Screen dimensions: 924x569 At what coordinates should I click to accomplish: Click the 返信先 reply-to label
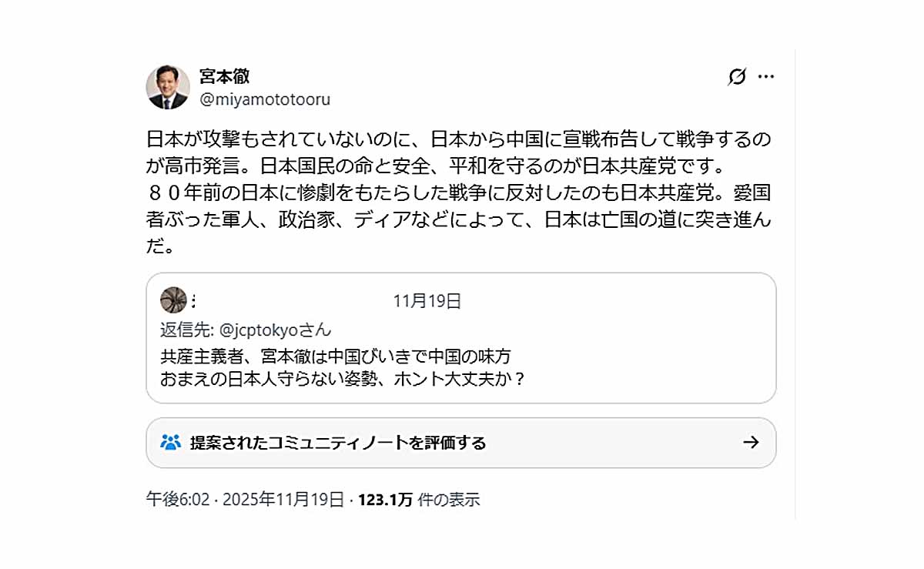coord(187,330)
